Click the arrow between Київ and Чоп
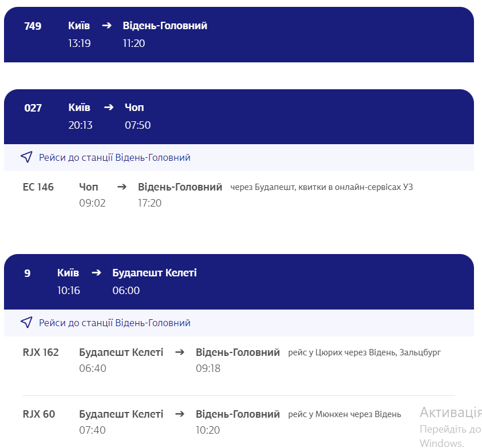 109,108
